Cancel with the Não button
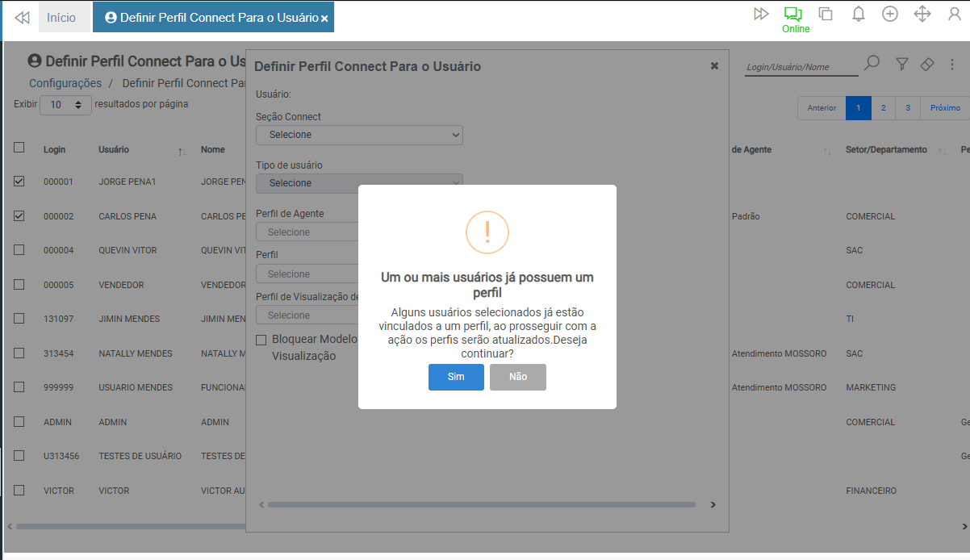Screen dimensions: 970x560 click(x=517, y=377)
